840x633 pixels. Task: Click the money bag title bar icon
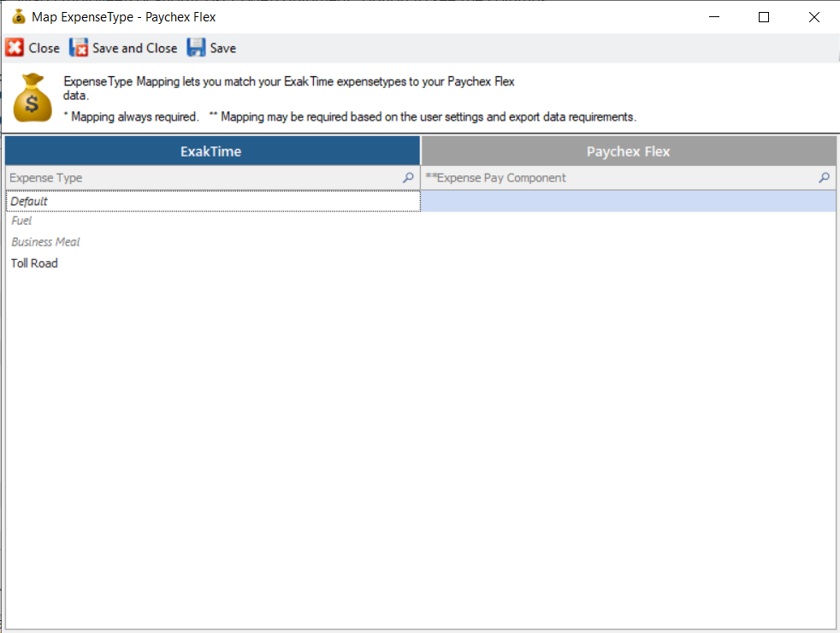pos(19,16)
